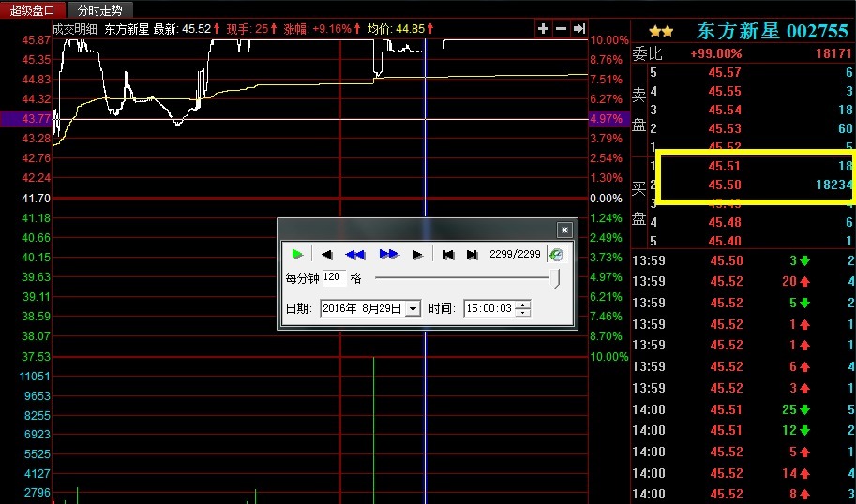This screenshot has width=856, height=504.
Task: Click the blue fast-forward double-arrow
Action: [389, 254]
